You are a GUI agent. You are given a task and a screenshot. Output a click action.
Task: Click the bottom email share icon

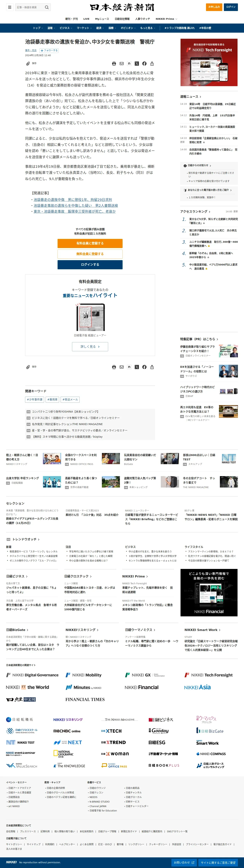(121, 367)
